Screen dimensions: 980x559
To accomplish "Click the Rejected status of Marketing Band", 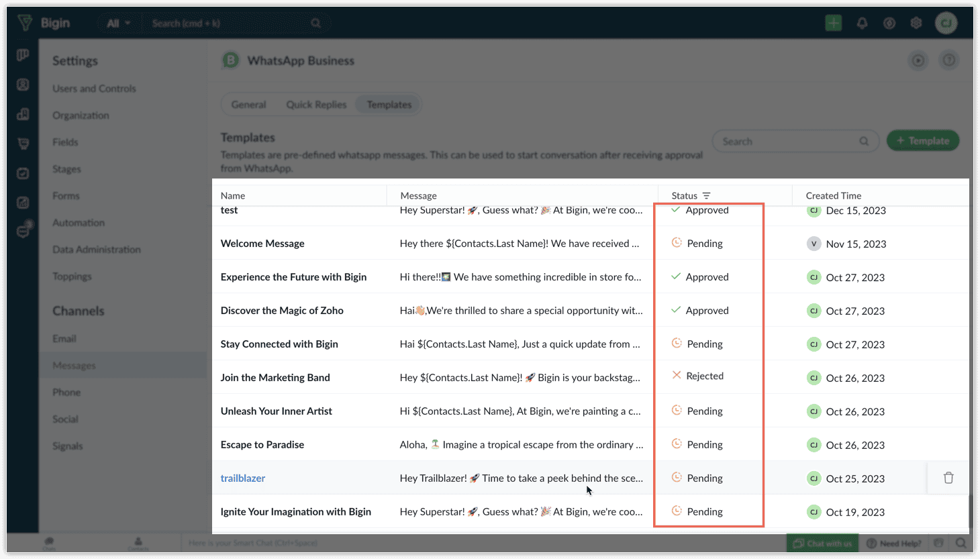I will click(698, 376).
